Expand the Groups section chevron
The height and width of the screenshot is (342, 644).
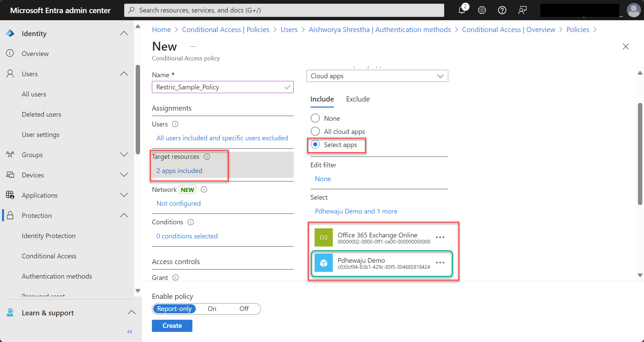pos(124,154)
